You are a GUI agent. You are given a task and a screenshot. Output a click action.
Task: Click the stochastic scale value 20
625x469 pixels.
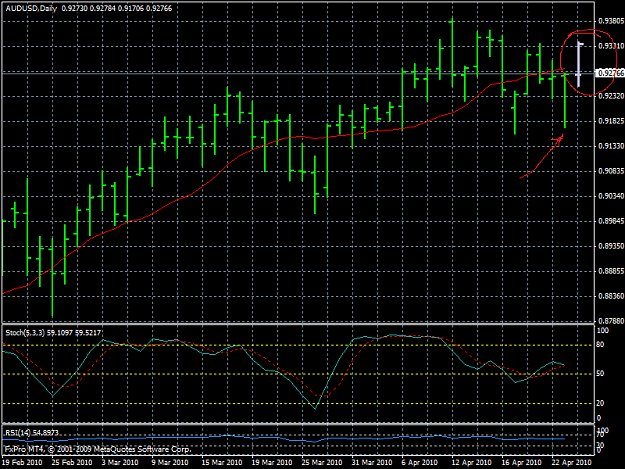tap(600, 403)
